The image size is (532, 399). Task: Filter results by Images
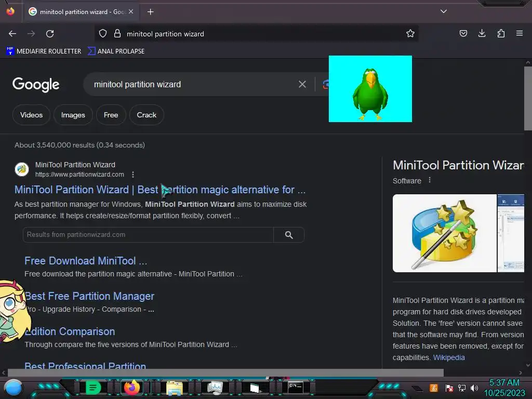point(73,115)
